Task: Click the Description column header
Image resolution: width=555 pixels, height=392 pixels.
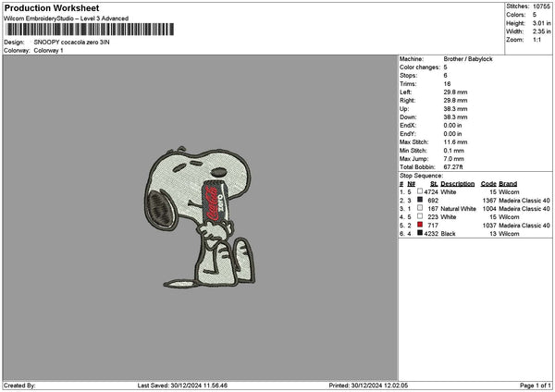Action: 457,184
